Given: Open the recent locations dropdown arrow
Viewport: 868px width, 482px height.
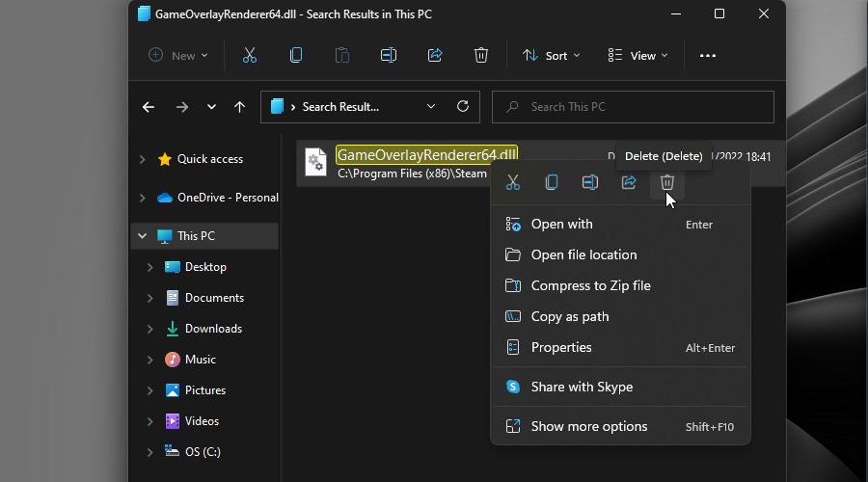Looking at the screenshot, I should tap(211, 107).
